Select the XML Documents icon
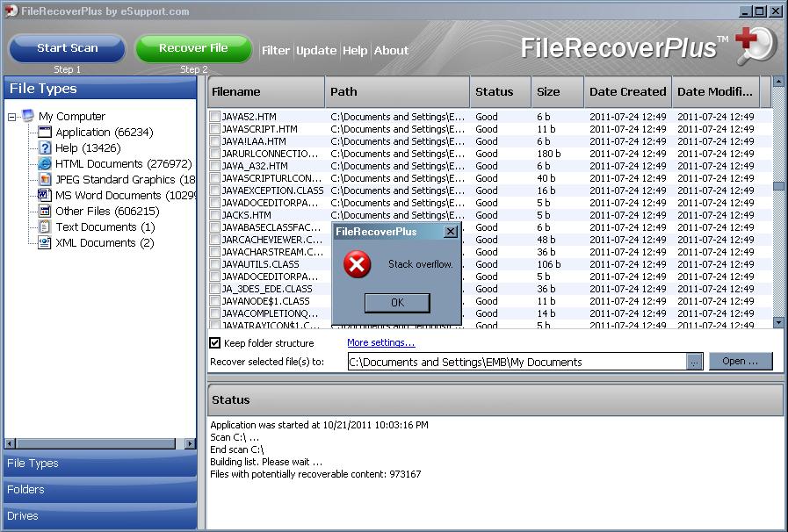788x532 pixels. tap(45, 243)
